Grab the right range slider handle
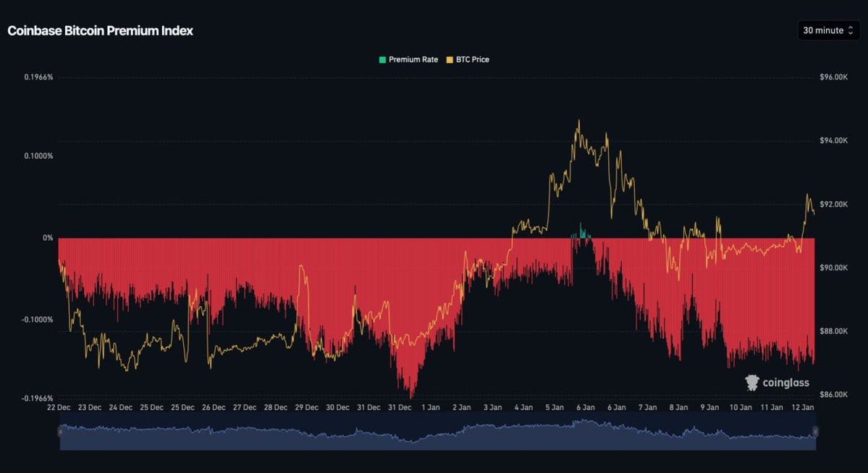The height and width of the screenshot is (473, 868). pyautogui.click(x=815, y=432)
